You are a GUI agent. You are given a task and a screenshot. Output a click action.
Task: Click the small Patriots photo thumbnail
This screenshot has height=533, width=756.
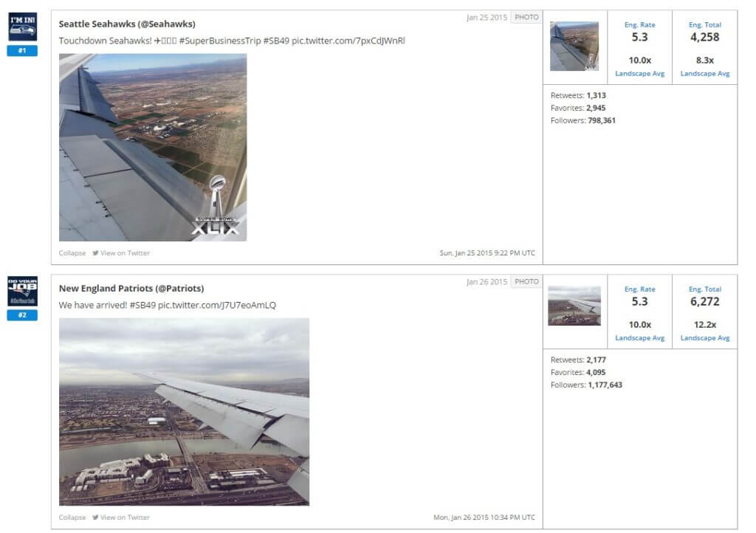click(x=574, y=306)
